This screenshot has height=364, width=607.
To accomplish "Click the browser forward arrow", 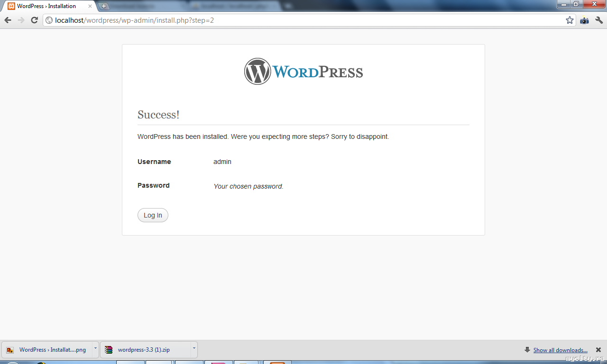I will coord(21,20).
